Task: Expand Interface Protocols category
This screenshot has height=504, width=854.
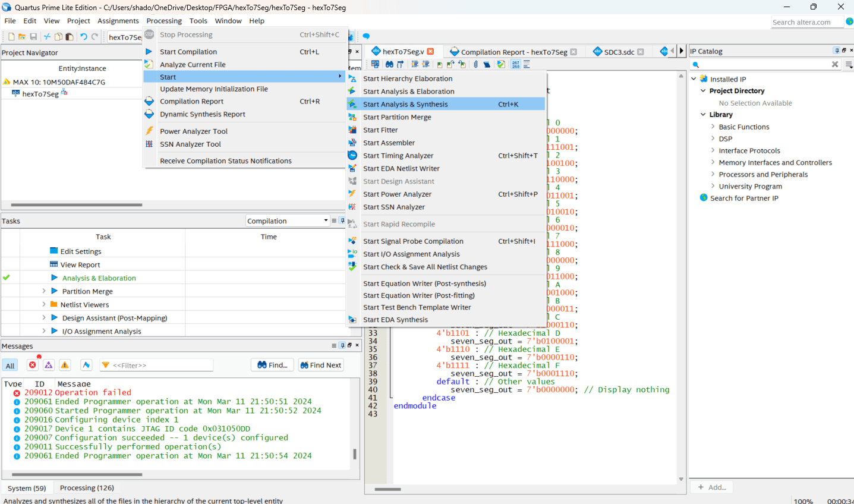Action: click(713, 150)
